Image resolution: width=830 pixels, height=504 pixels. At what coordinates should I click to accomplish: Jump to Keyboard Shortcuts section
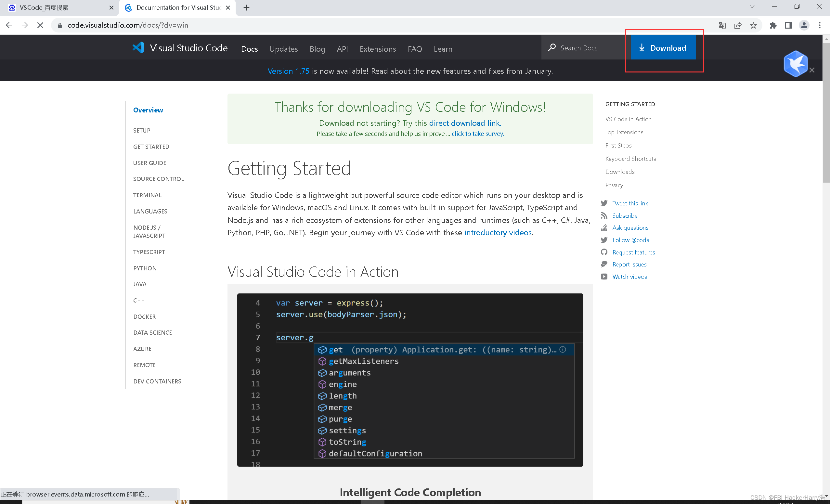point(630,159)
